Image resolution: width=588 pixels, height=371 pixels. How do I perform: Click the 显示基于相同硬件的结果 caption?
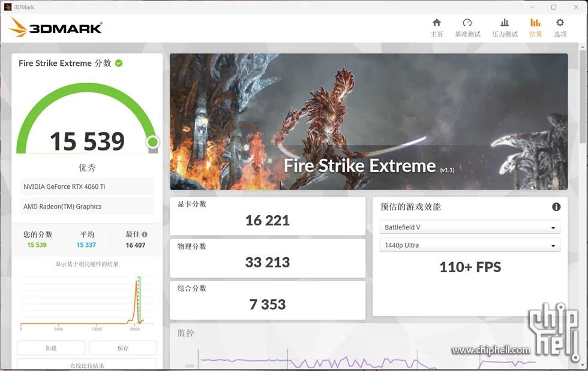pos(87,264)
